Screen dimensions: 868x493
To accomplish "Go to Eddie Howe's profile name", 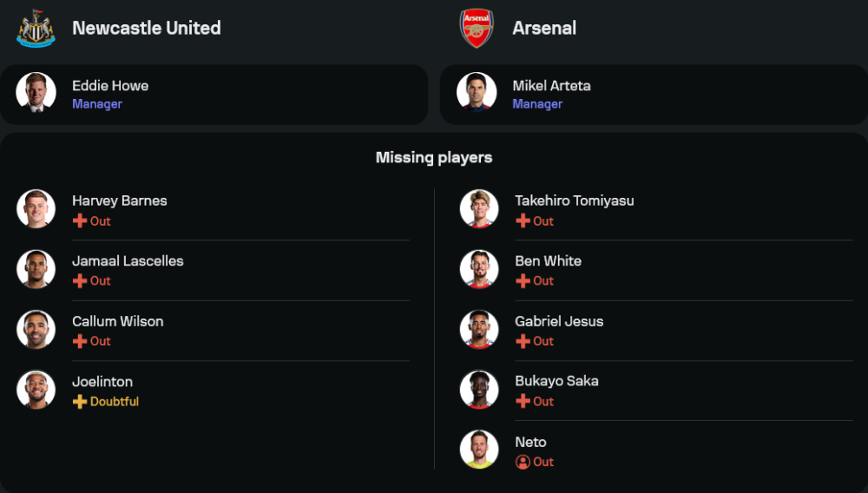I will point(110,85).
